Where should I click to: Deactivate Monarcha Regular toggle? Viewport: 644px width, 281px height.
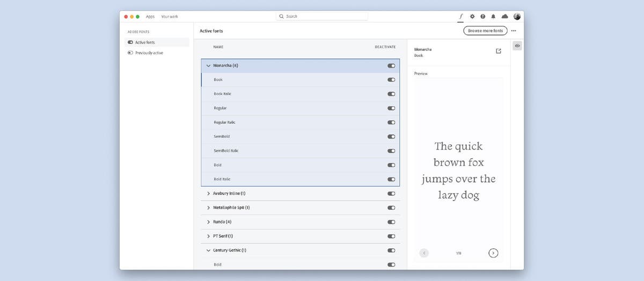(x=391, y=108)
